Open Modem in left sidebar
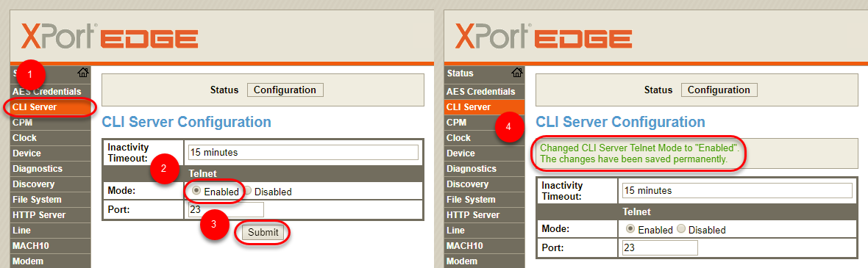Screen dimensions: 868x268 (50, 261)
